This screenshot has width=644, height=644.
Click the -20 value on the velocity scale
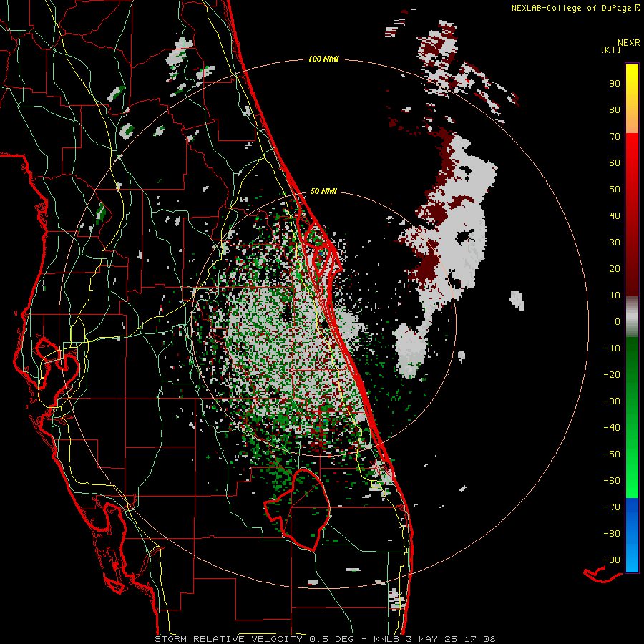(612, 375)
